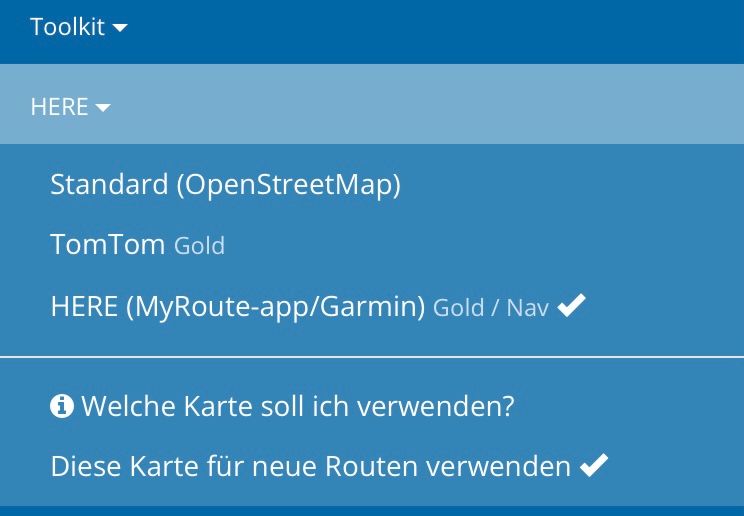Click the HERE label in light bar
744x516 pixels.
[x=59, y=106]
